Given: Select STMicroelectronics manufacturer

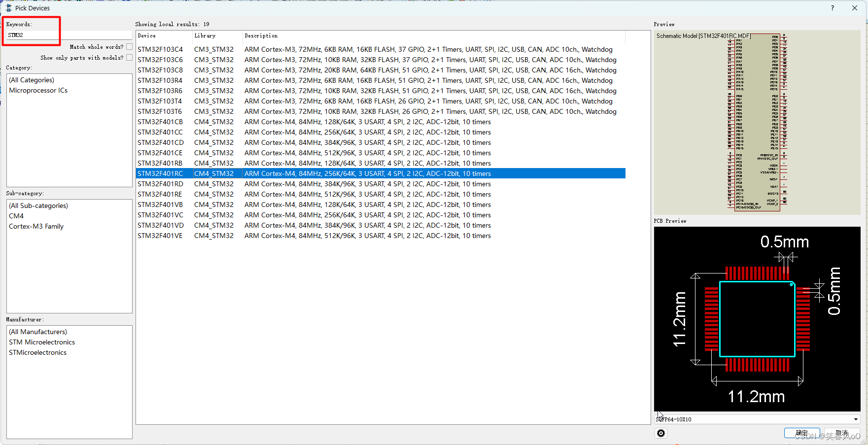Looking at the screenshot, I should click(37, 352).
